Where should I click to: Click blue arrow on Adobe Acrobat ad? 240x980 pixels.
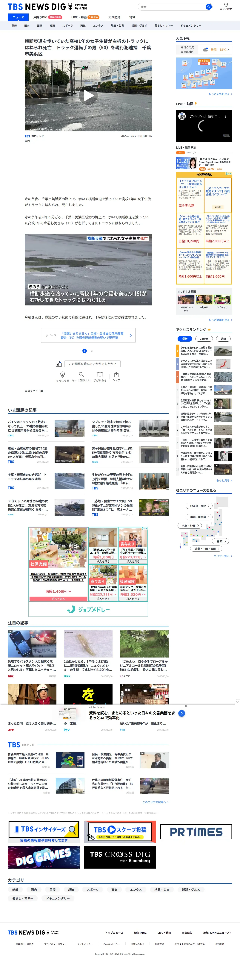pos(181,713)
